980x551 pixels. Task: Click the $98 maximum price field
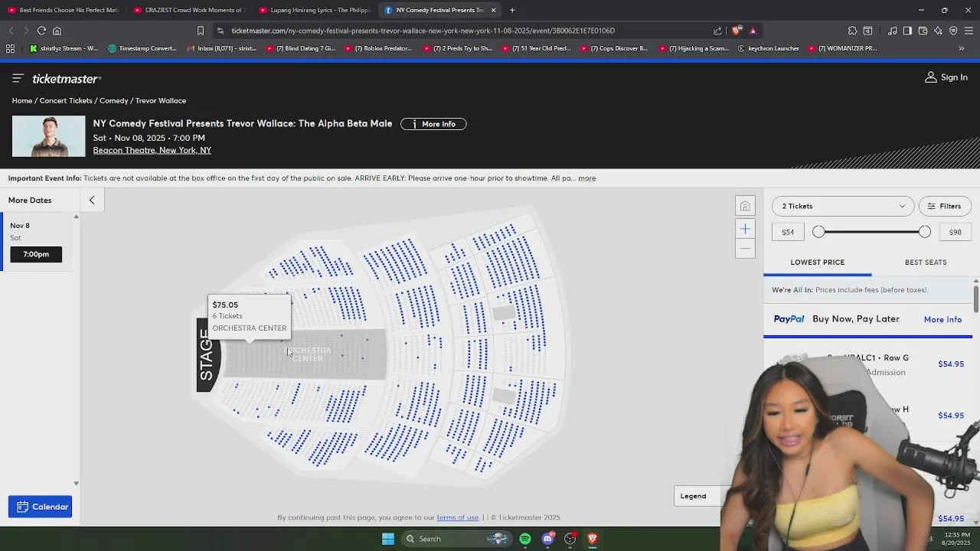[x=955, y=232]
